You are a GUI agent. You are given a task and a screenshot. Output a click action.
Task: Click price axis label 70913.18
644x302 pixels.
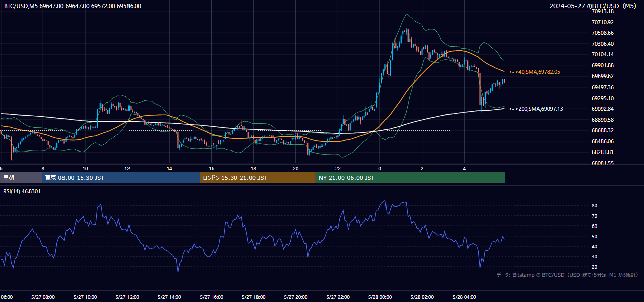603,11
